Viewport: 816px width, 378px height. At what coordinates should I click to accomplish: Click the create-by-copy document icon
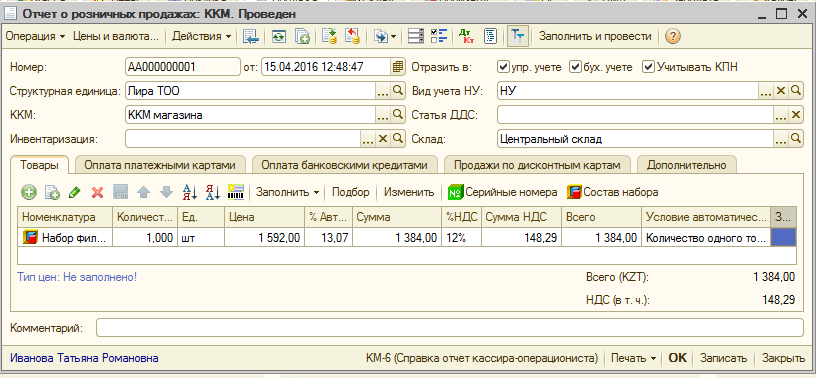point(302,36)
